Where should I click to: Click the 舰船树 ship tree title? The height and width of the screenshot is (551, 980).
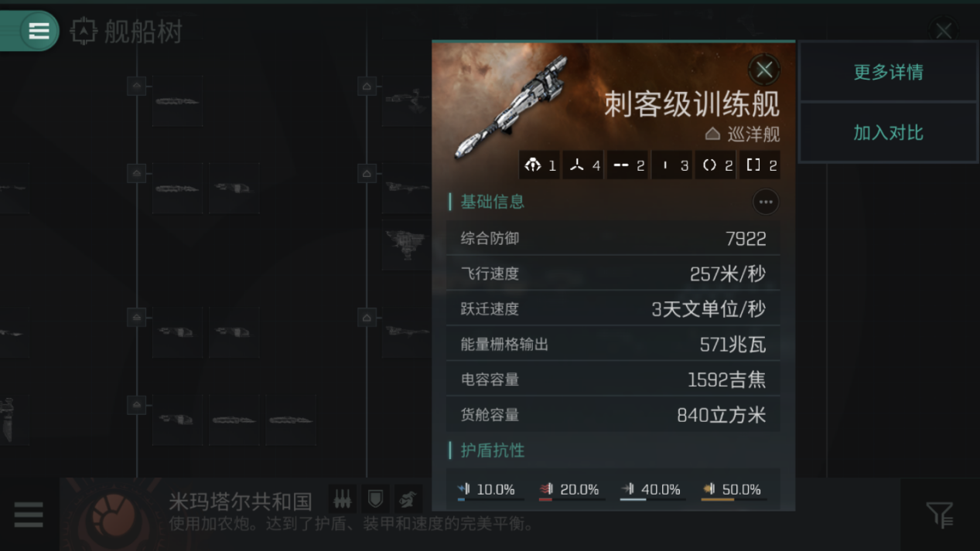tap(143, 32)
